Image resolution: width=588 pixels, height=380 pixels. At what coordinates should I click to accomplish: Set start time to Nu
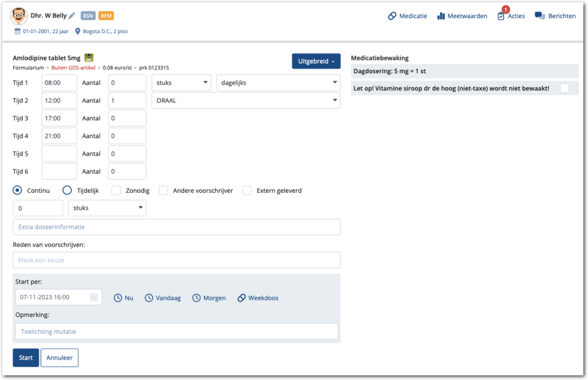click(x=123, y=298)
